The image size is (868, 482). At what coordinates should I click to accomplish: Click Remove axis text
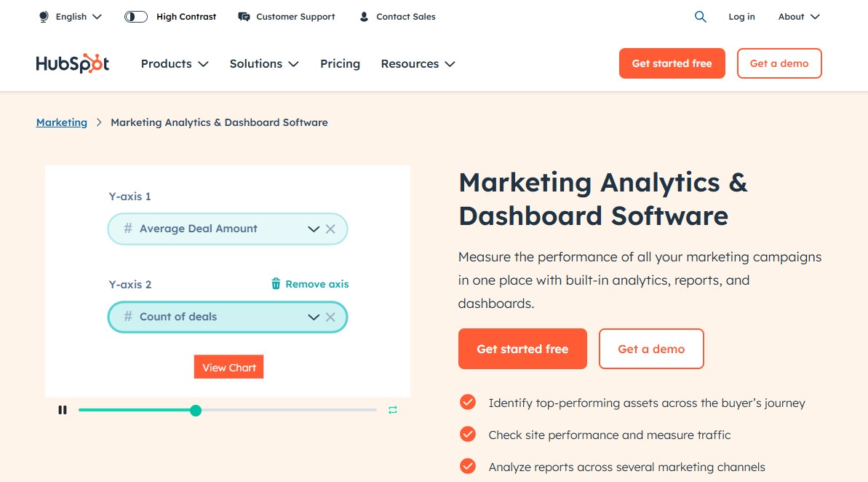click(316, 284)
